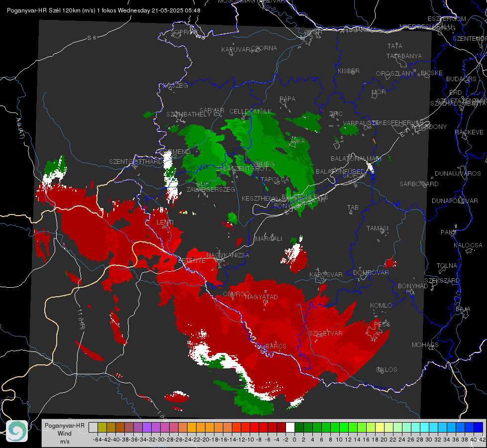The image size is (487, 448).
Task: Click the BAJA city label
Action: click(463, 309)
